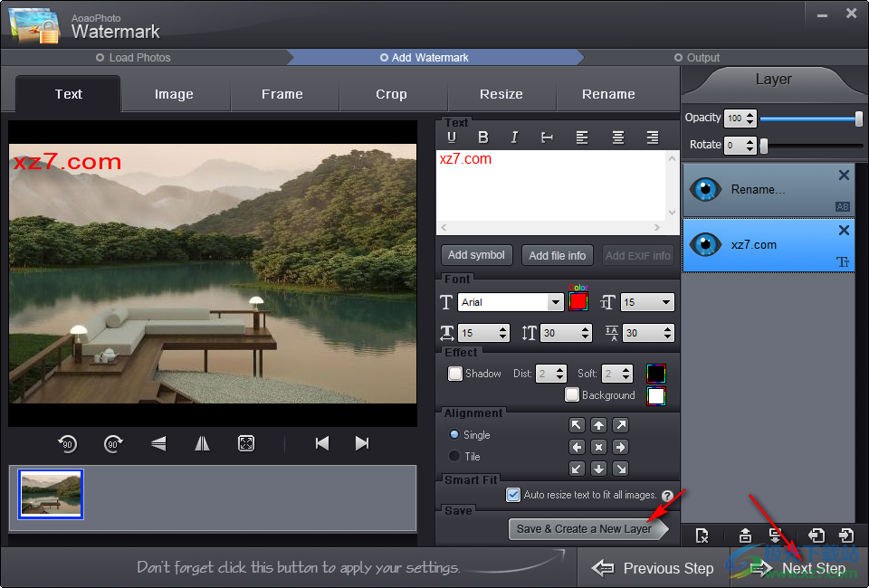The width and height of the screenshot is (869, 588).
Task: Fit the preview to full view
Action: (x=246, y=443)
